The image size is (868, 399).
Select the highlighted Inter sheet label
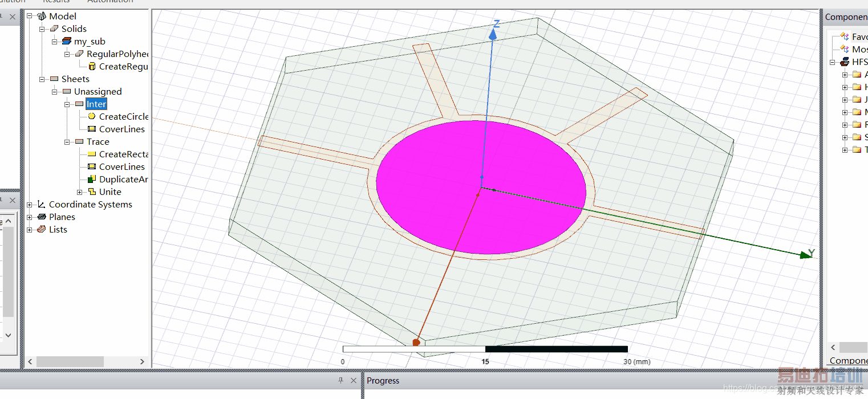pyautogui.click(x=96, y=104)
